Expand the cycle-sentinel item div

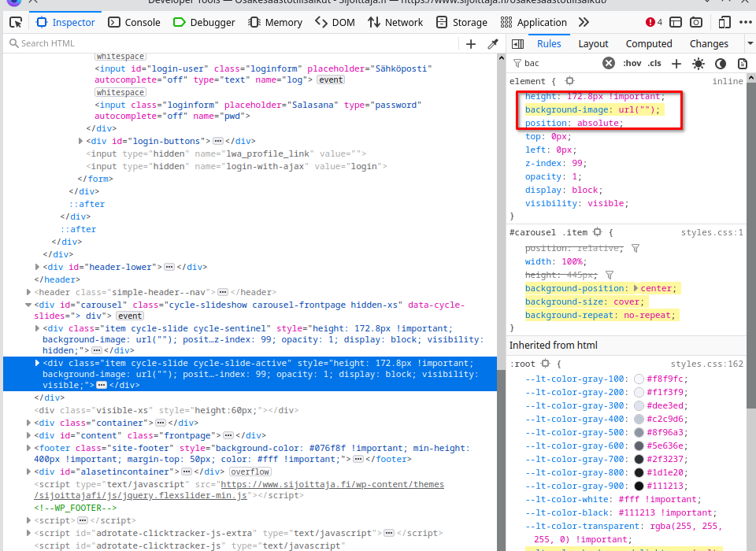pyautogui.click(x=37, y=328)
